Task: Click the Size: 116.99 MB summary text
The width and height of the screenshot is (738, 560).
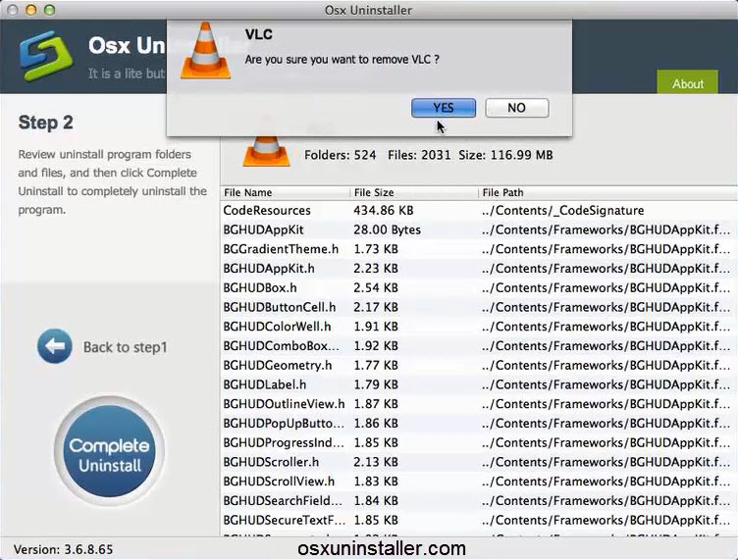Action: 505,155
